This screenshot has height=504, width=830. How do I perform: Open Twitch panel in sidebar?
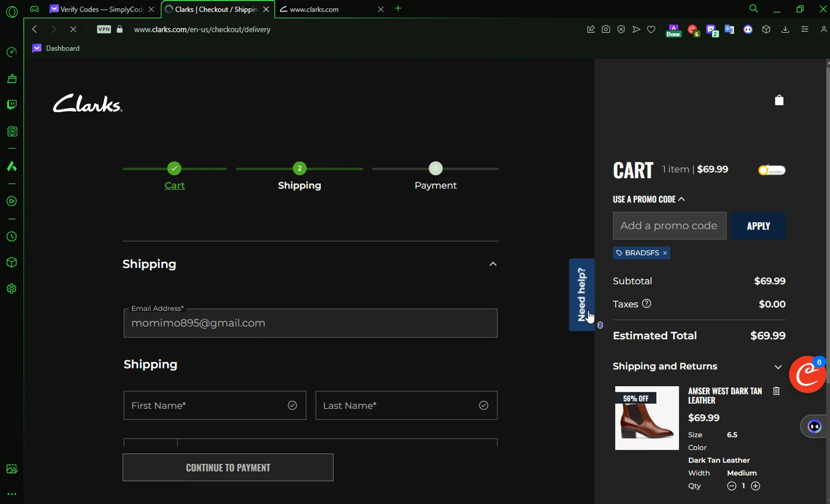tap(12, 105)
